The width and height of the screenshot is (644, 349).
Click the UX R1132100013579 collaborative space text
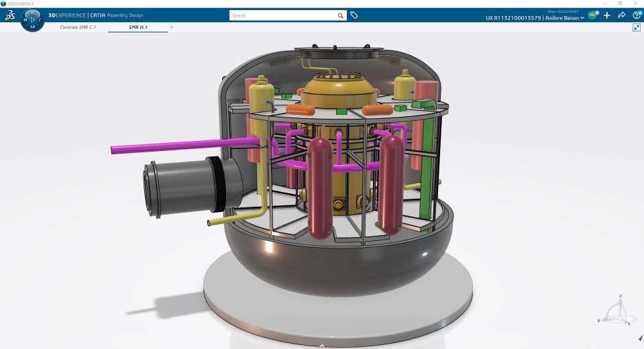pos(513,18)
